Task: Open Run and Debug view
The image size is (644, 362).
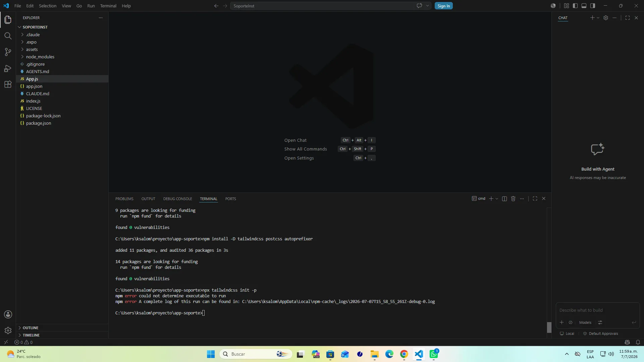Action: pos(8,68)
